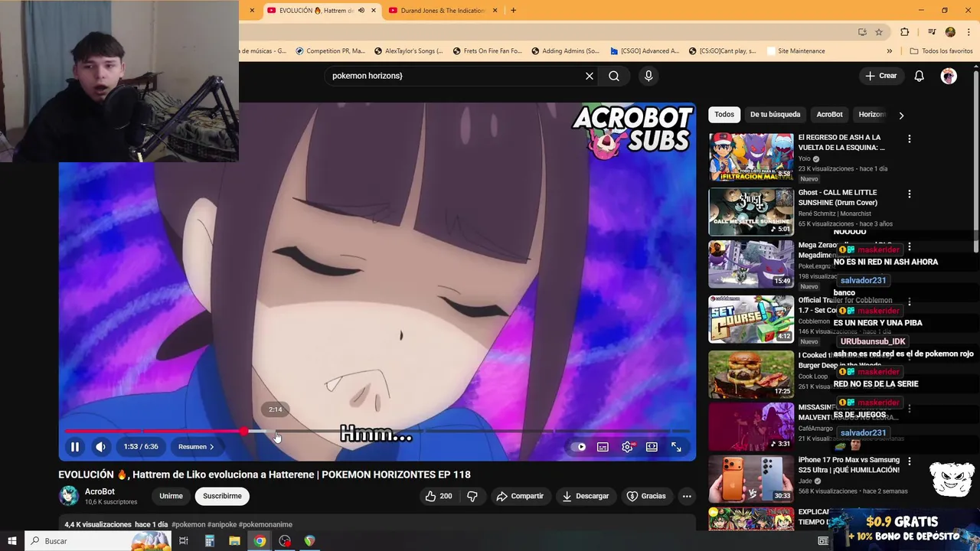Start voice search with the microphone

[648, 76]
